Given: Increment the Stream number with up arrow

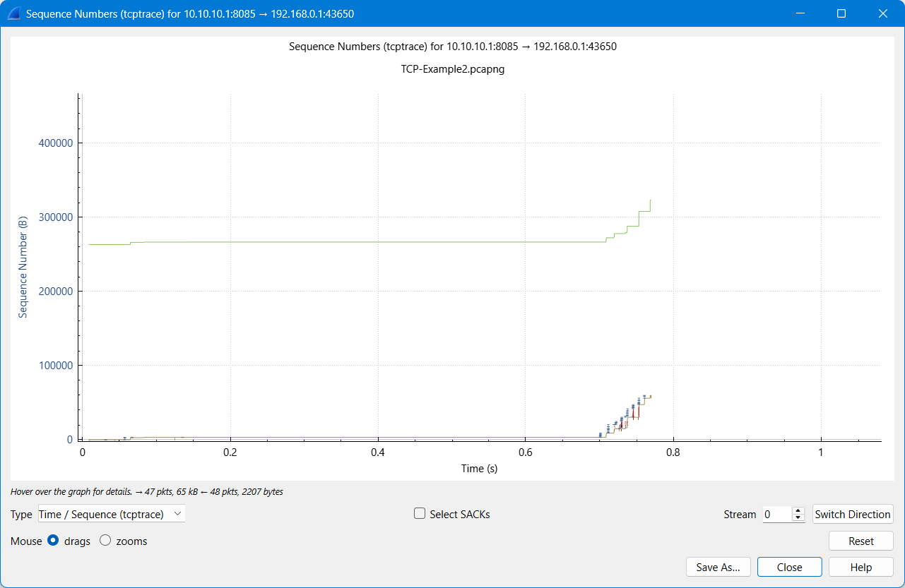Looking at the screenshot, I should point(798,510).
